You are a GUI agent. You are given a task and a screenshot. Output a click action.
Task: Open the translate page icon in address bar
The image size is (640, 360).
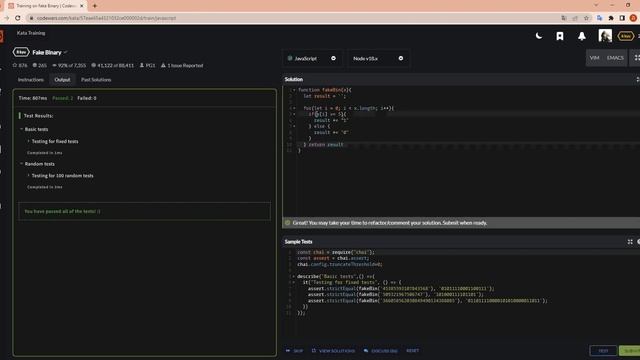(x=564, y=18)
